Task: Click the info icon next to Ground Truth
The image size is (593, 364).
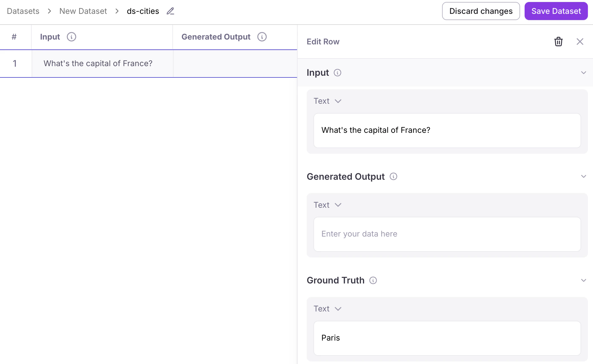Action: [x=373, y=280]
